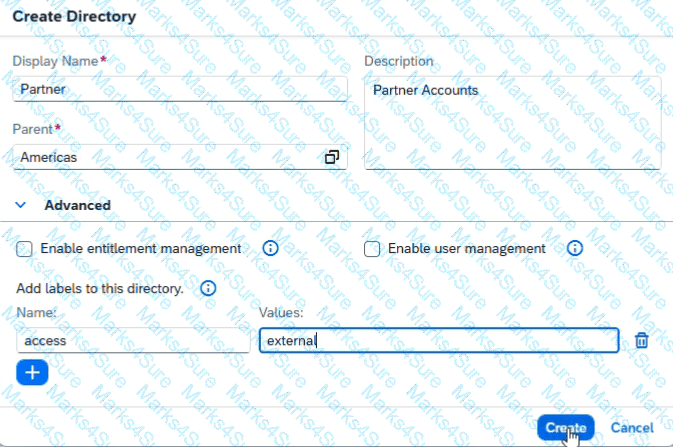Click the Create button

566,427
